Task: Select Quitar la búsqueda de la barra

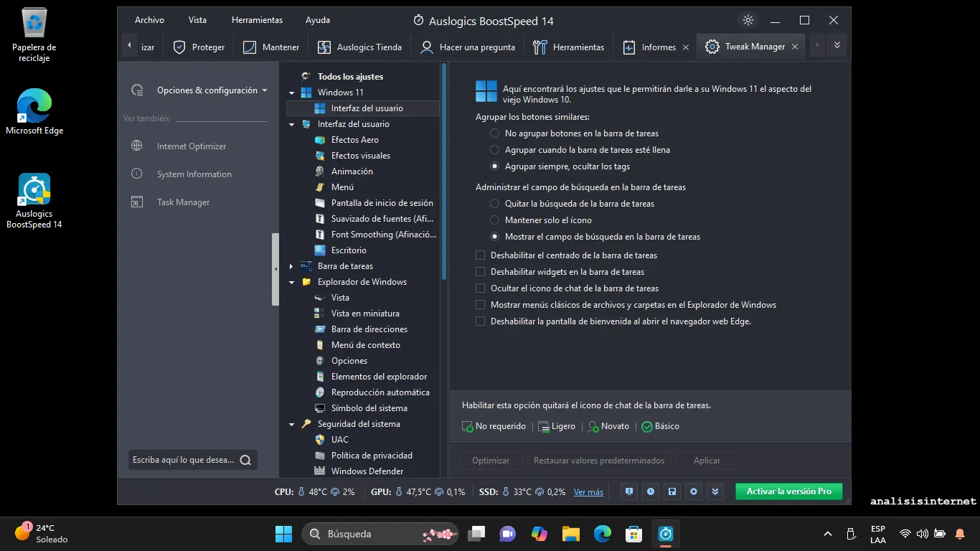Action: [494, 204]
